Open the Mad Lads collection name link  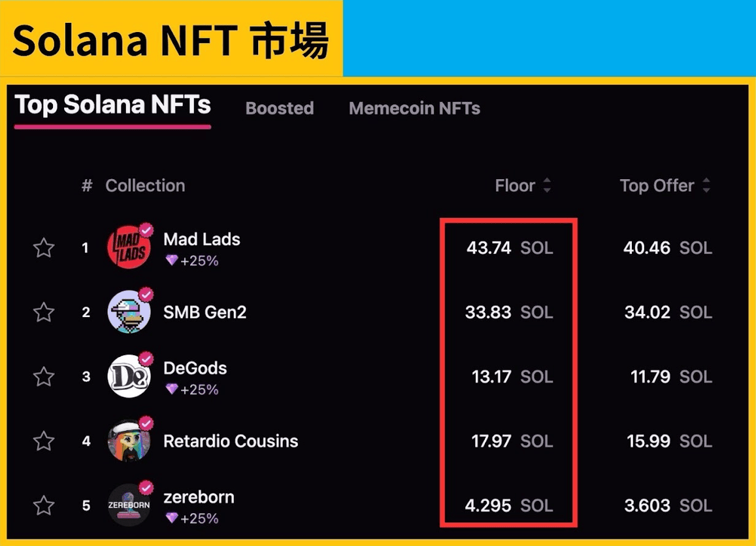(202, 239)
